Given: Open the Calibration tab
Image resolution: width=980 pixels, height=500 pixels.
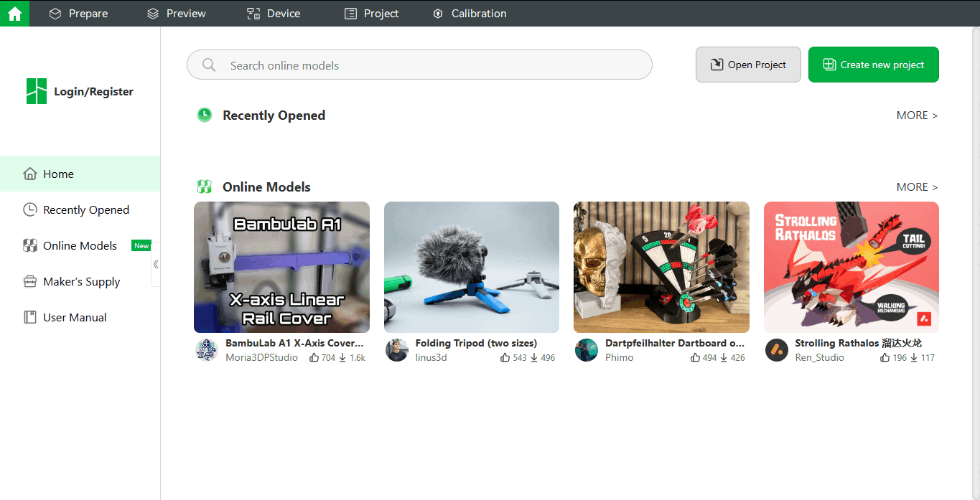Looking at the screenshot, I should pos(470,14).
